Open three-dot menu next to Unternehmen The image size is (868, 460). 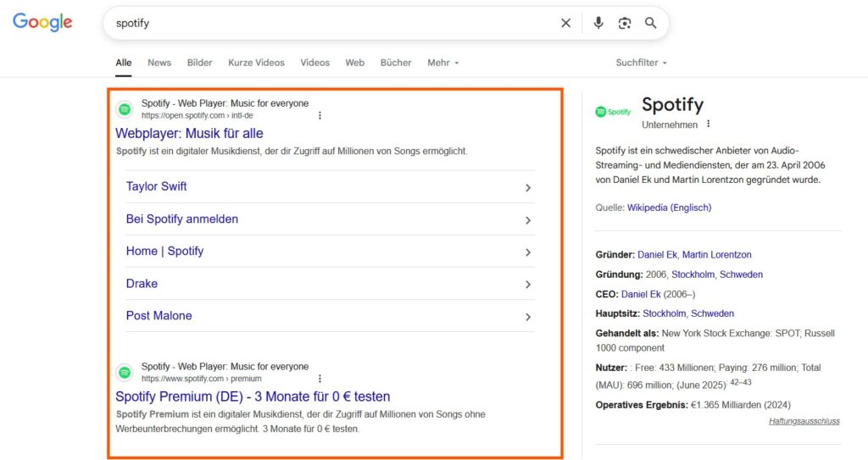[709, 125]
